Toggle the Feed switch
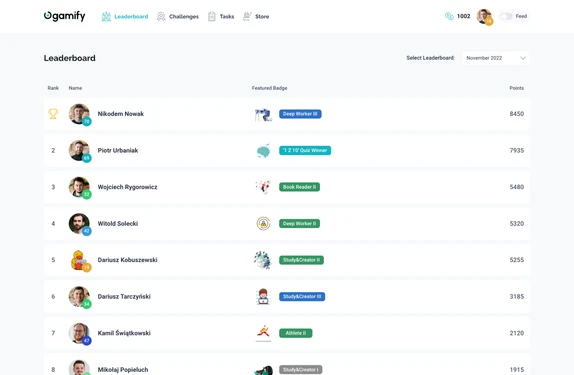 click(506, 16)
